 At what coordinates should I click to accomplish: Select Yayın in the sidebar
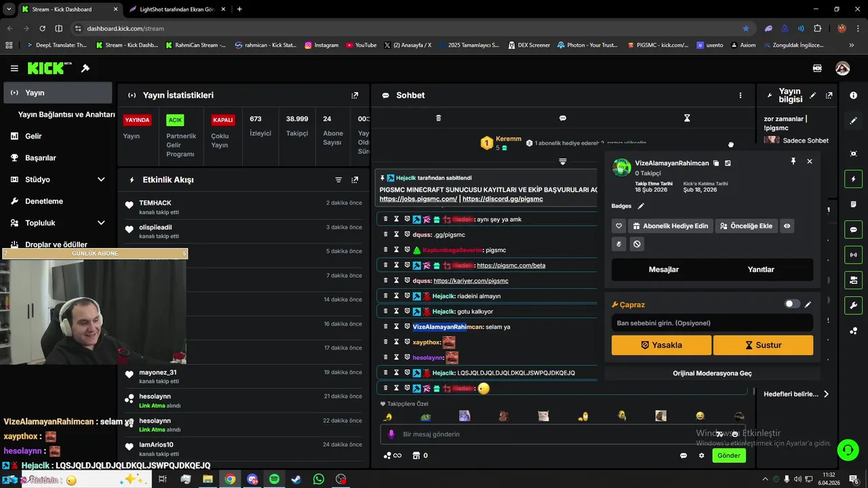tap(58, 93)
